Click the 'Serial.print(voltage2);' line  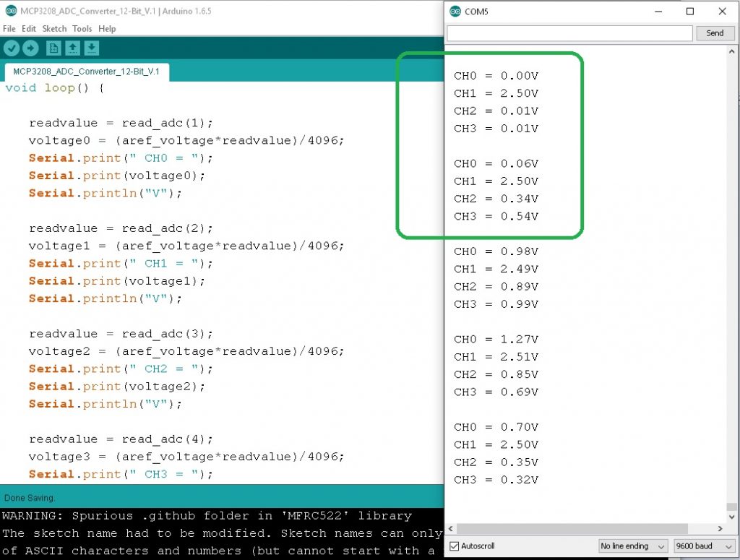[x=117, y=387]
